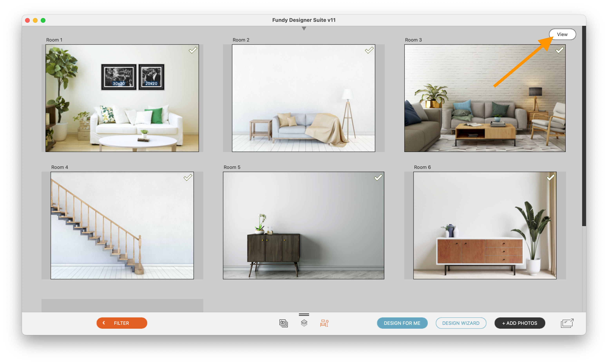
Task: Click the 30x20 framed print in Room 1
Action: pyautogui.click(x=119, y=77)
